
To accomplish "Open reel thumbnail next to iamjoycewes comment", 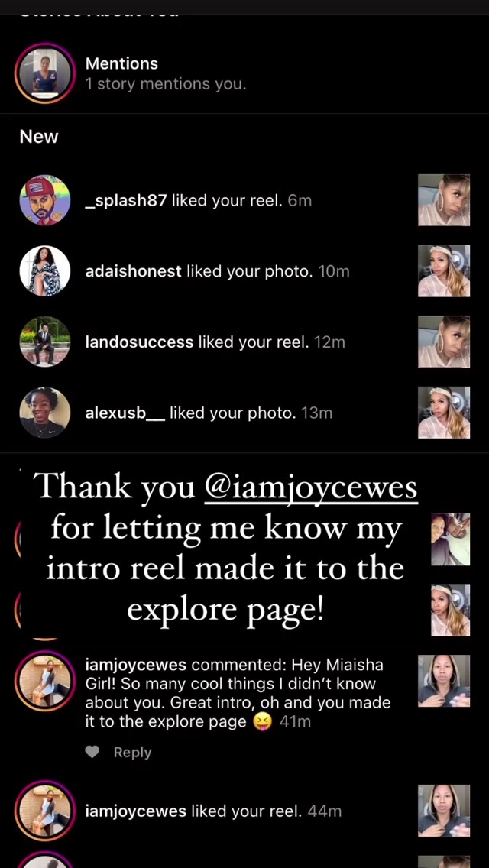I will click(x=444, y=681).
